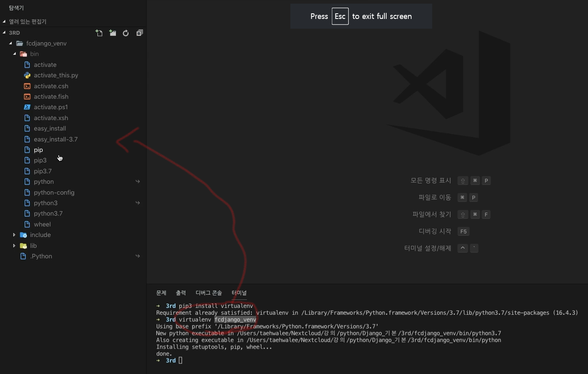Click the Python icon of activate_this.py

coord(27,75)
